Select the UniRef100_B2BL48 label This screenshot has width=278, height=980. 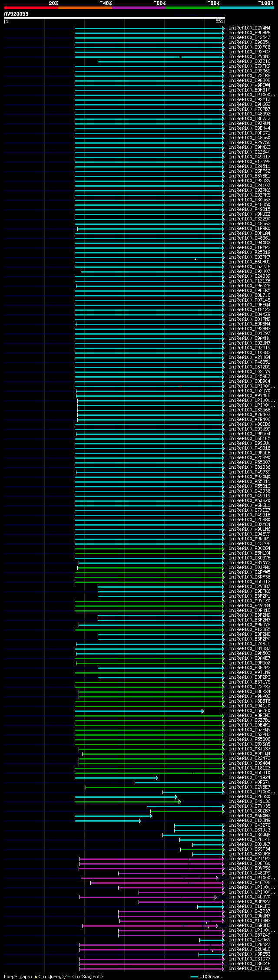(249, 840)
